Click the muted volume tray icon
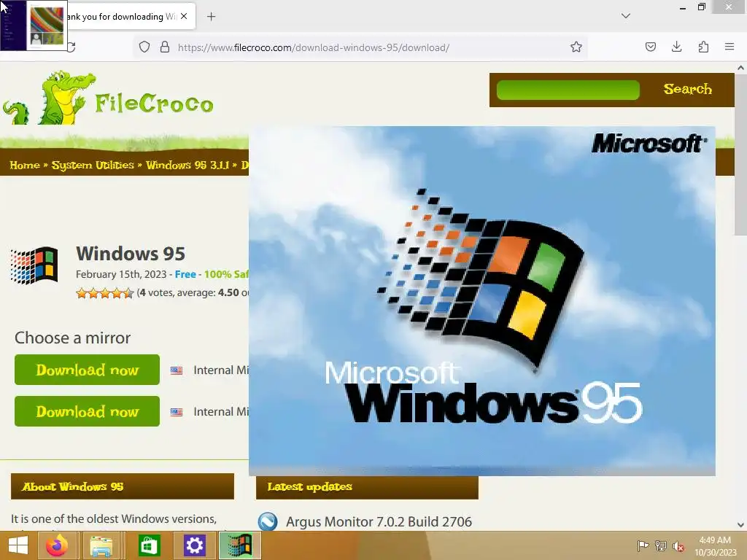The height and width of the screenshot is (560, 747). coord(678,546)
